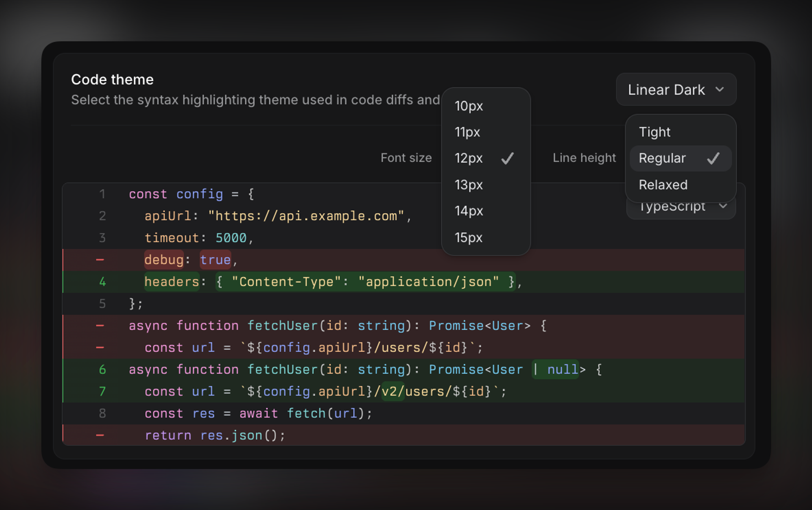Viewport: 812px width, 510px height.
Task: Click the highlighted '| null' token
Action: (x=555, y=369)
